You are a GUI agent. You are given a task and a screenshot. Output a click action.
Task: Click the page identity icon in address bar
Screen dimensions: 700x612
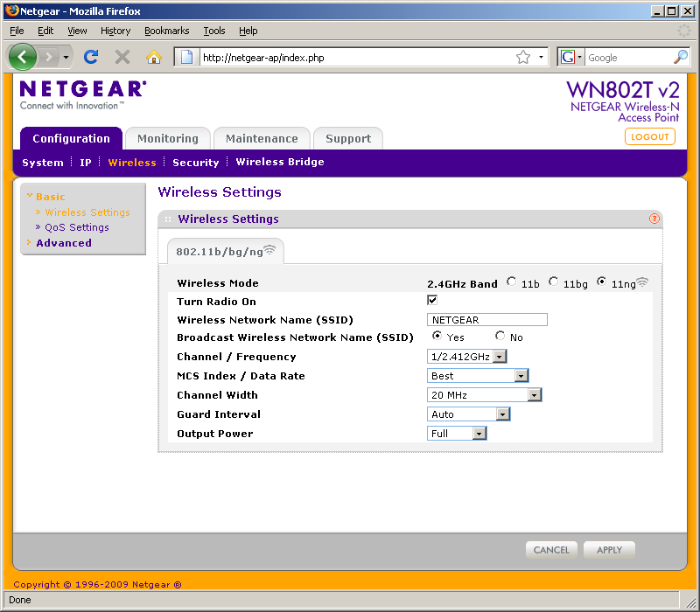tap(186, 57)
